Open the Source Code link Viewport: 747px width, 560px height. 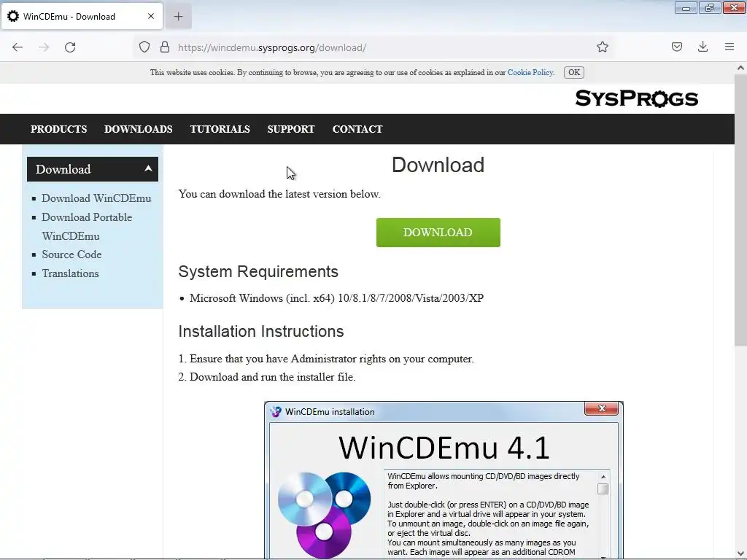click(71, 254)
